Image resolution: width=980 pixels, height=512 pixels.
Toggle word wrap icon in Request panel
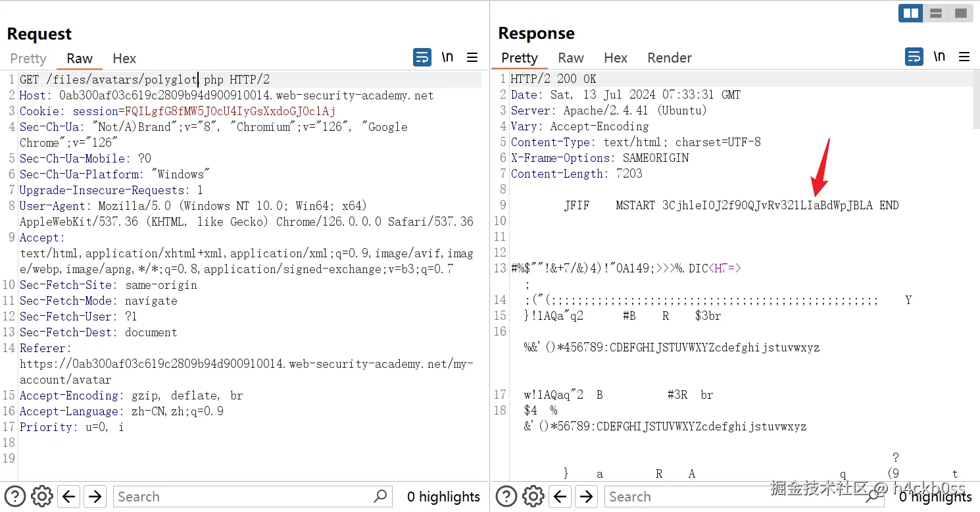[x=422, y=57]
